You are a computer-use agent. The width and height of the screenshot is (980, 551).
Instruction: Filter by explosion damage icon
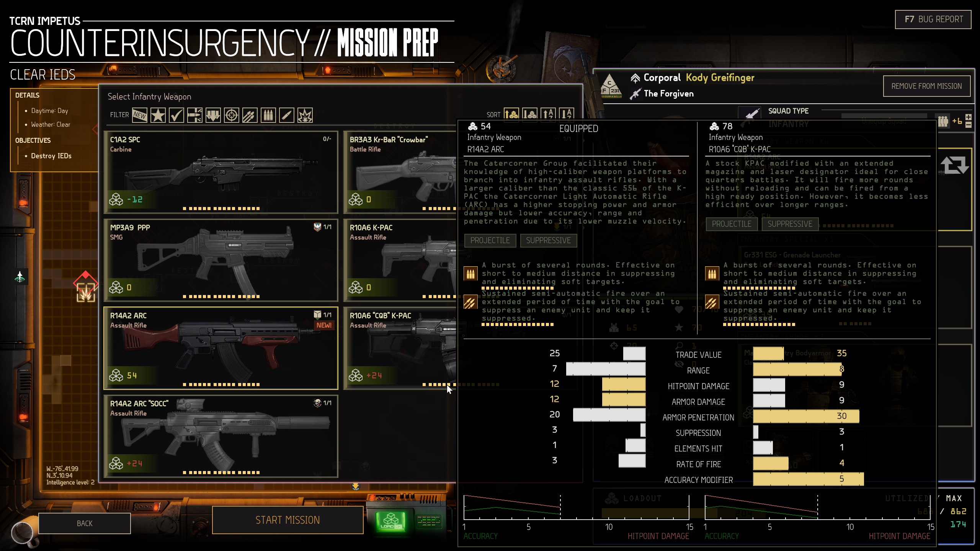tap(305, 115)
